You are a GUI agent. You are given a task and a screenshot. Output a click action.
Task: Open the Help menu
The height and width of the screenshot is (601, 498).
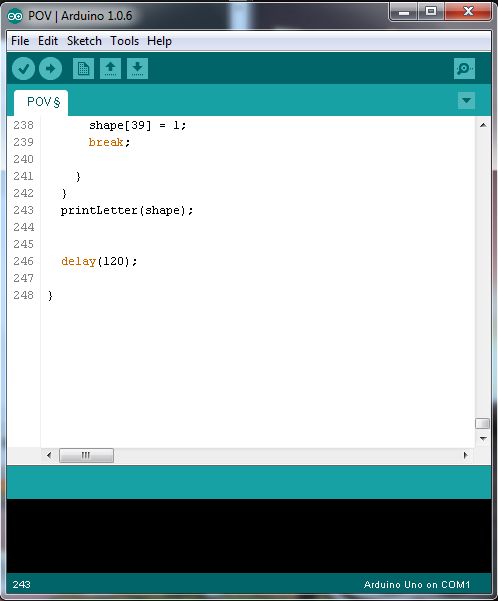click(159, 41)
